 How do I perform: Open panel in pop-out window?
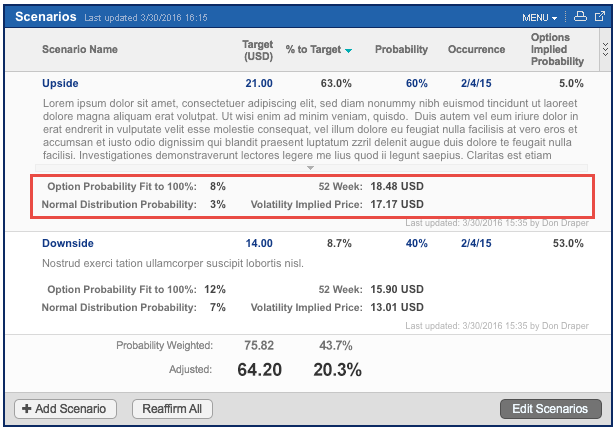[x=598, y=17]
